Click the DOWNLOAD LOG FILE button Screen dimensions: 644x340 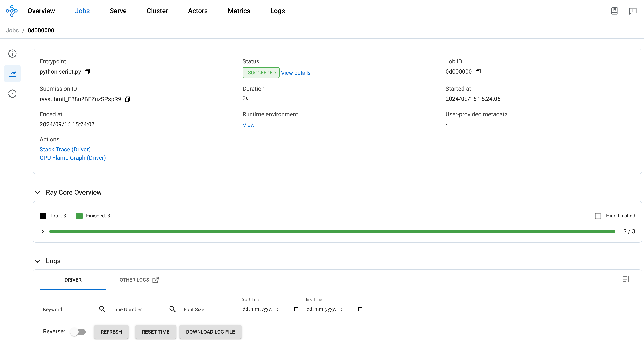[x=210, y=332]
